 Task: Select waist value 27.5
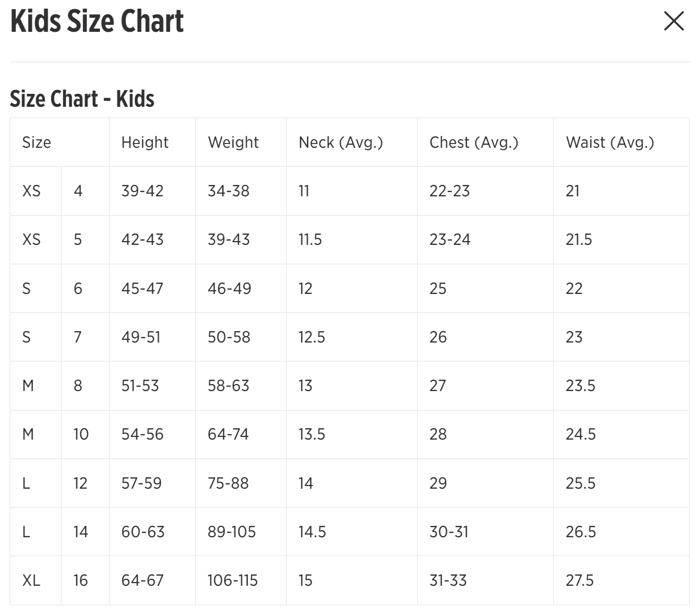tap(579, 580)
